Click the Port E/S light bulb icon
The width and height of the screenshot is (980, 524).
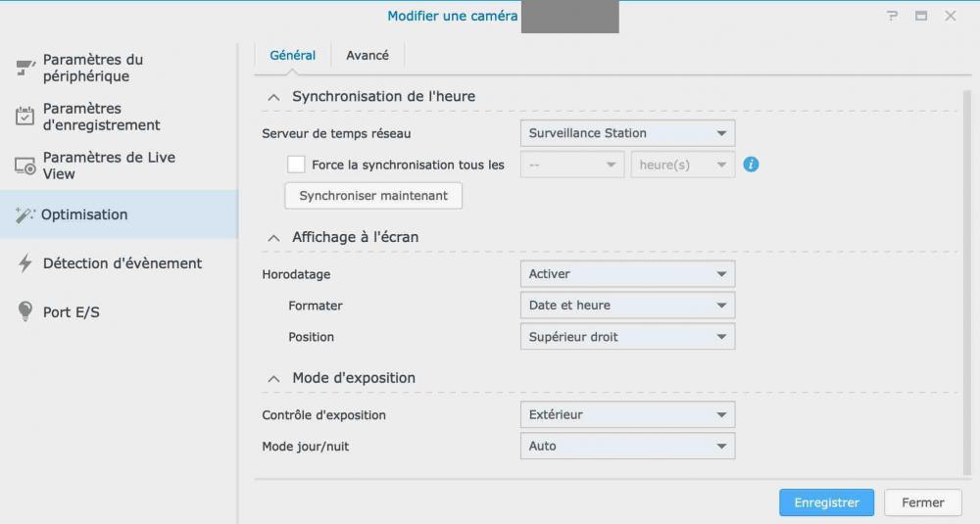coord(24,312)
